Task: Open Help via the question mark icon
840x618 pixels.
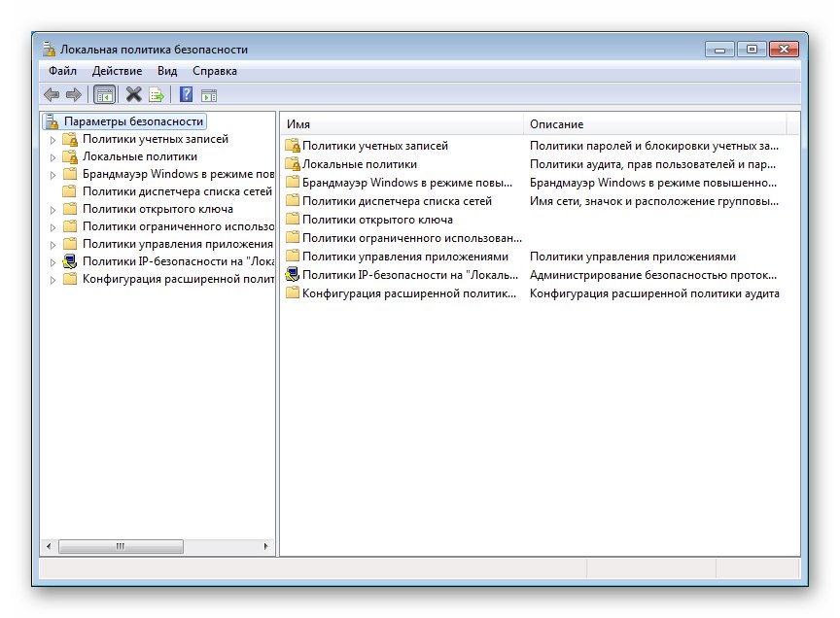Action: [186, 95]
